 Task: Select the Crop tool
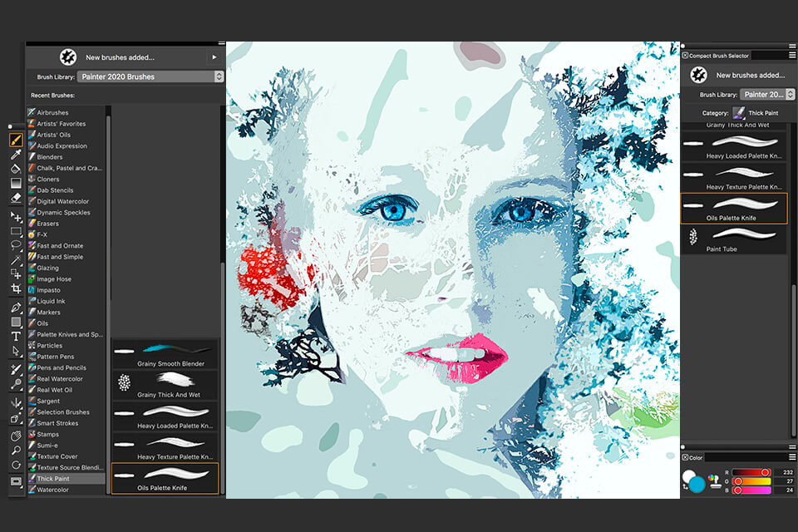pyautogui.click(x=16, y=288)
